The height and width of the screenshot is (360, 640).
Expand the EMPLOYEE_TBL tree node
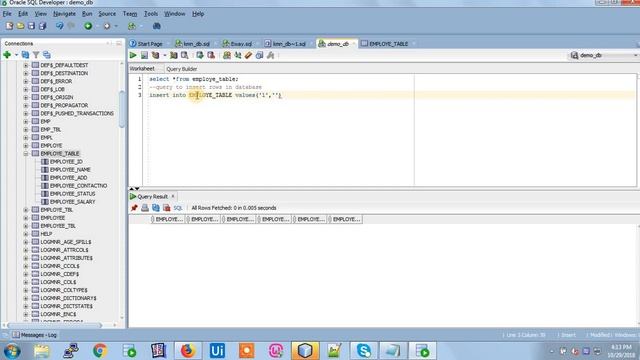pos(26,226)
